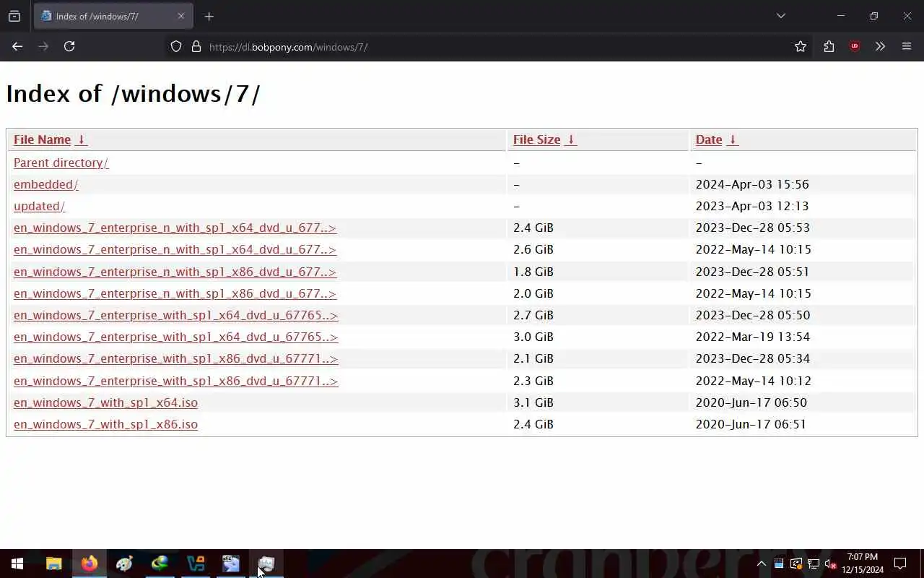This screenshot has height=578, width=924.
Task: Open the muted volume tray icon
Action: coord(830,564)
